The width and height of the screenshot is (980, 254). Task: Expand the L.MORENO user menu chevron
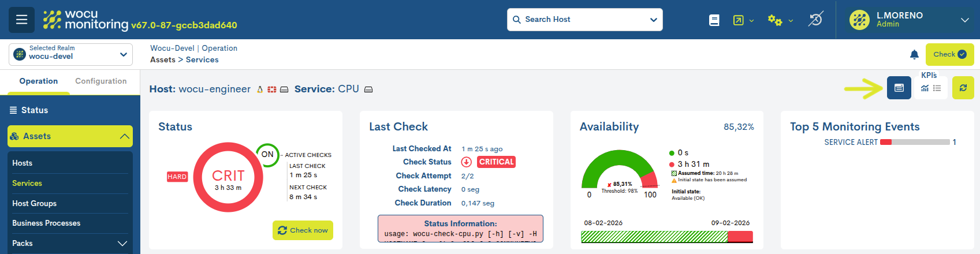click(965, 20)
